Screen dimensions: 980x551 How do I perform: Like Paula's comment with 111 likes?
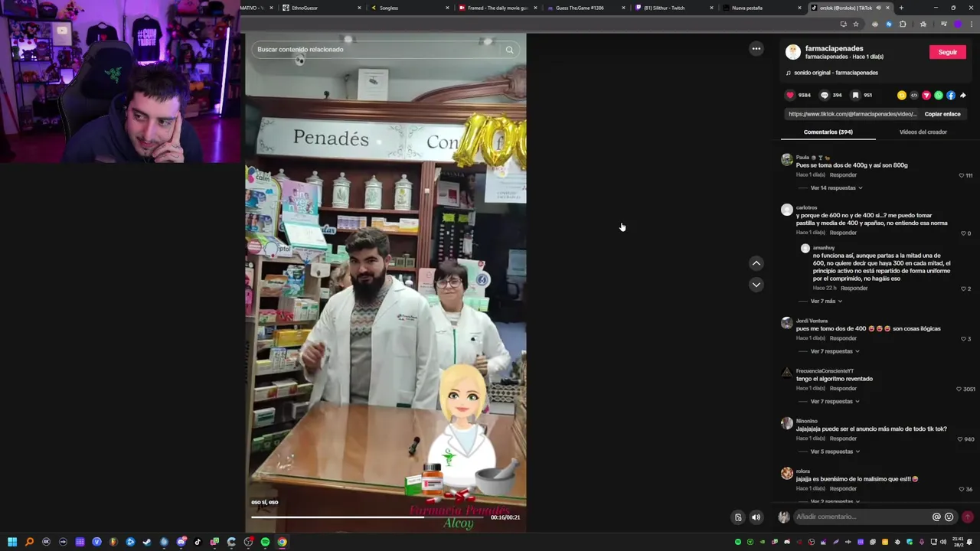[962, 175]
